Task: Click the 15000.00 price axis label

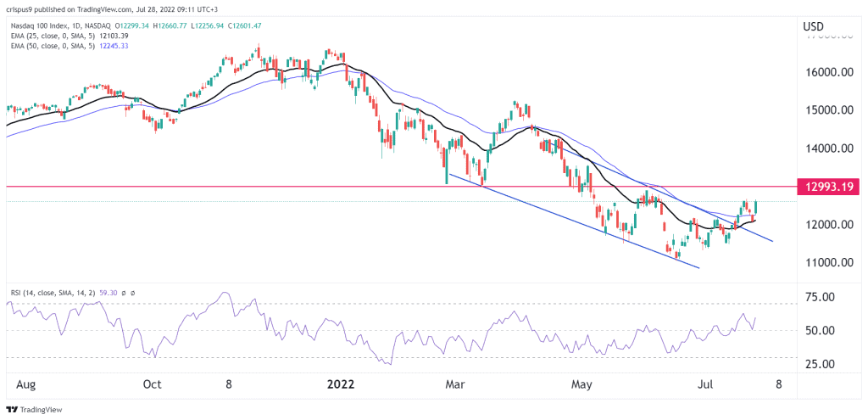Action: pyautogui.click(x=828, y=111)
